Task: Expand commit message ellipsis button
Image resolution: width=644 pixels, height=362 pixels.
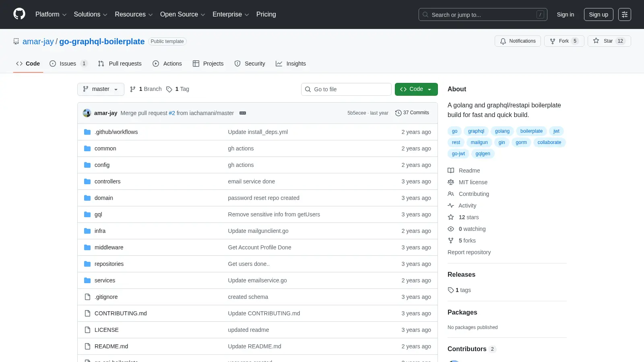Action: coord(243,113)
